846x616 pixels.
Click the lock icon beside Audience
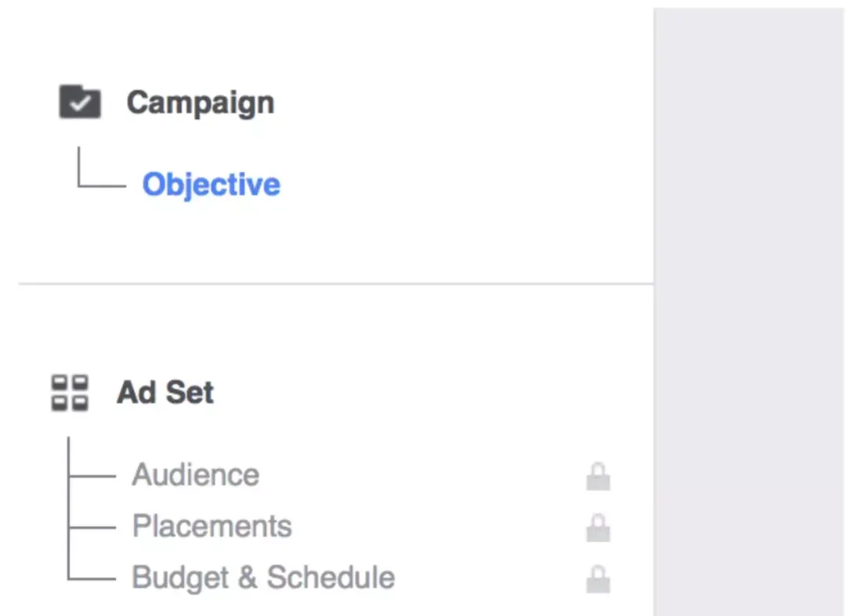(x=598, y=477)
